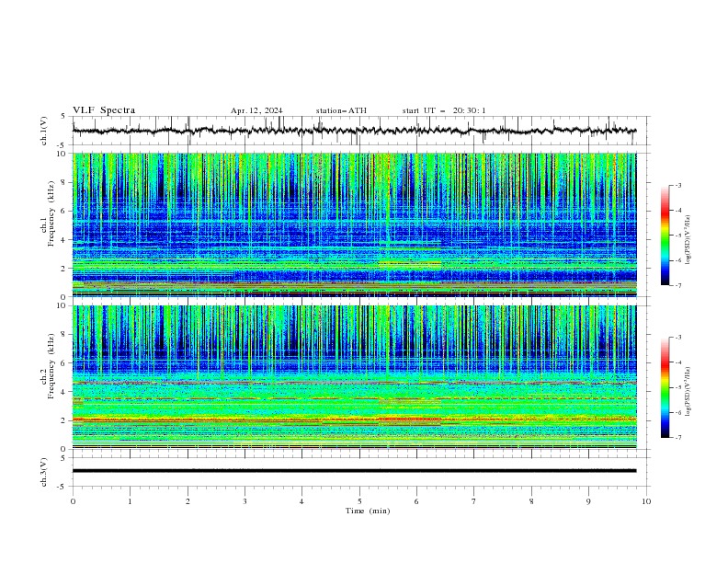The image size is (728, 563).
Task: Click the "ch.3(V)" axis label
Action: point(44,472)
